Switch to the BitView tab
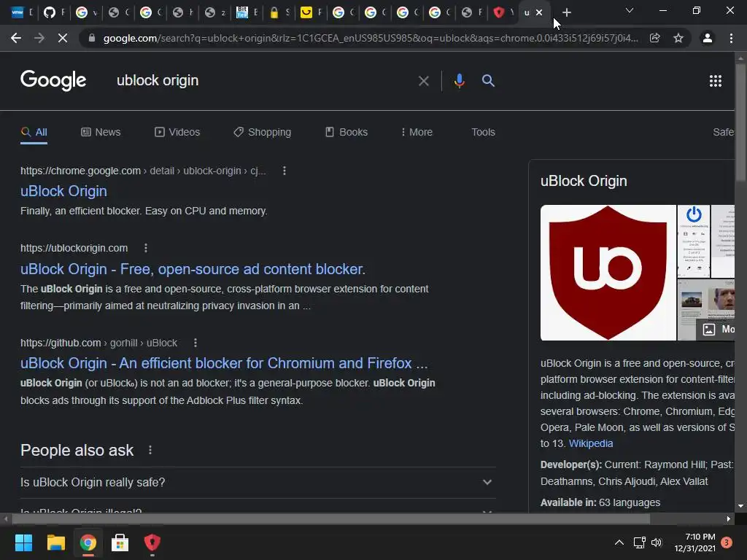 (247, 12)
